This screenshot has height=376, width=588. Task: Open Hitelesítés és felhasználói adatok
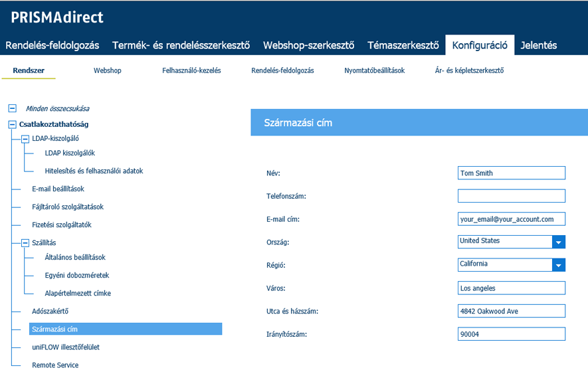click(94, 171)
